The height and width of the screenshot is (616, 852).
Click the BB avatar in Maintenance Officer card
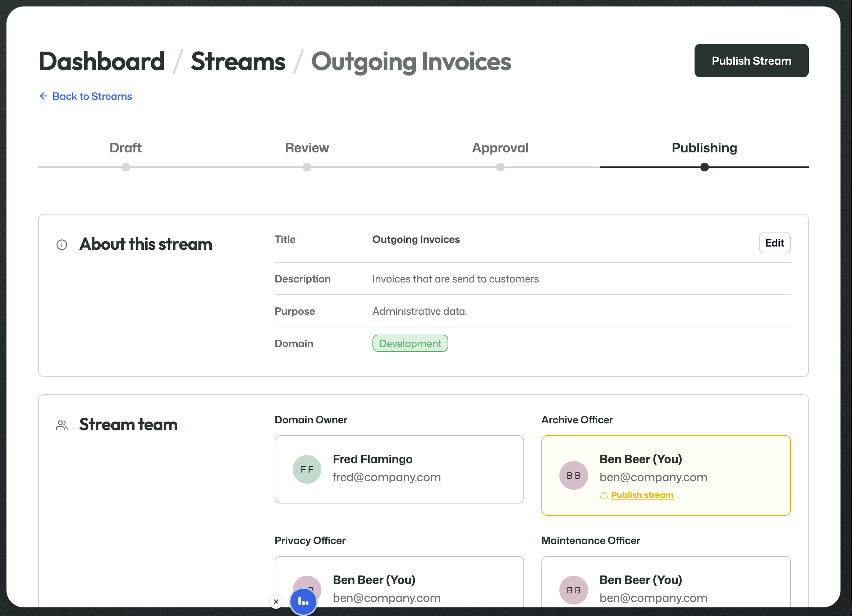(x=574, y=590)
